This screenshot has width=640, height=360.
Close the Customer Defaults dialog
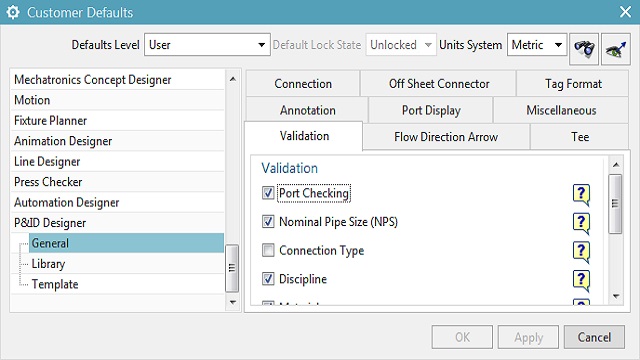pos(625,12)
